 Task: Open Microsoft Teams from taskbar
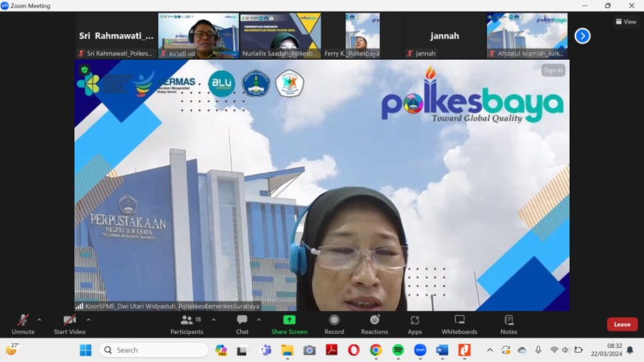266,350
